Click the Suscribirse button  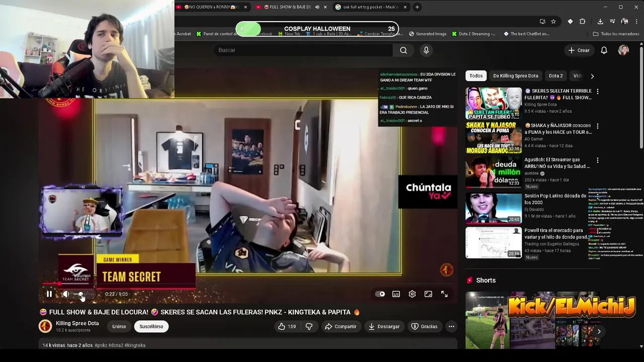(151, 326)
